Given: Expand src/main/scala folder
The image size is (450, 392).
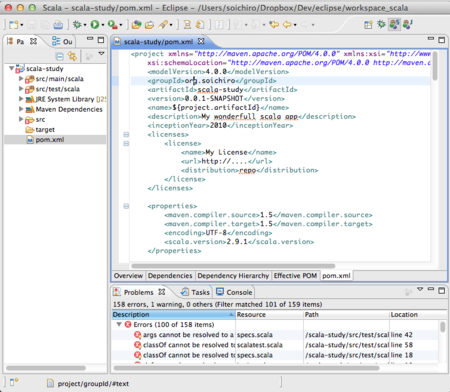Looking at the screenshot, I should pos(21,79).
